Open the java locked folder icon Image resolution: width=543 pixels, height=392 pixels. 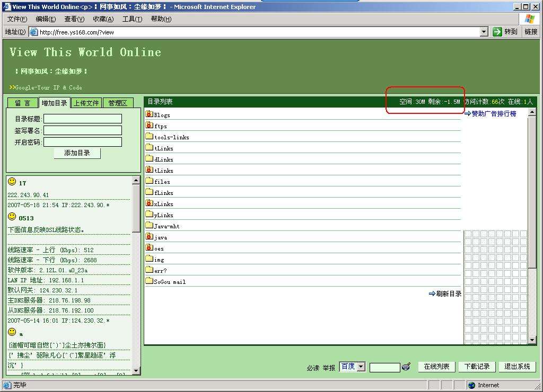click(x=149, y=236)
